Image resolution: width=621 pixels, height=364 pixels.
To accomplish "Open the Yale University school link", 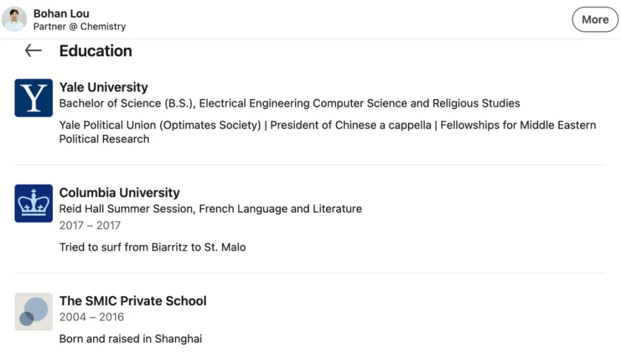I will click(103, 87).
